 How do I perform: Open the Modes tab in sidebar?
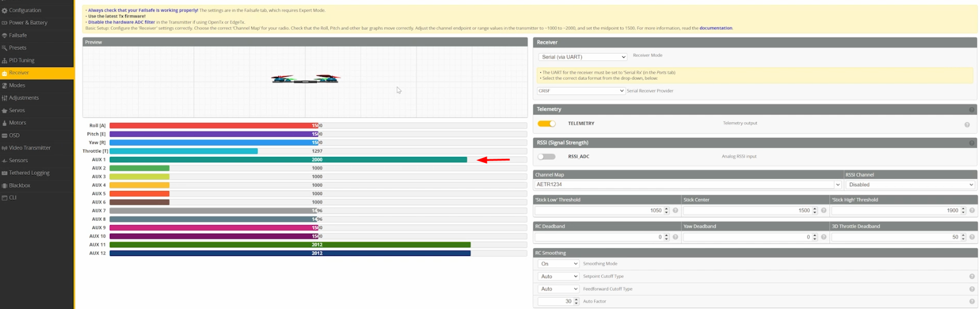pyautogui.click(x=17, y=85)
